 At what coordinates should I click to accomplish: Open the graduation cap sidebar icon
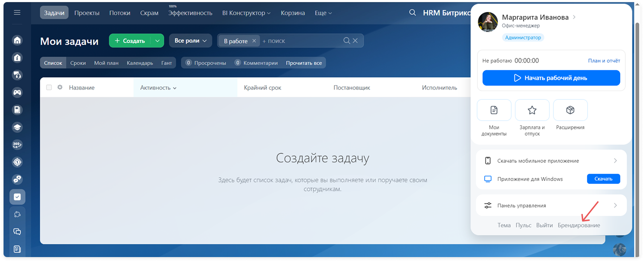tap(17, 127)
